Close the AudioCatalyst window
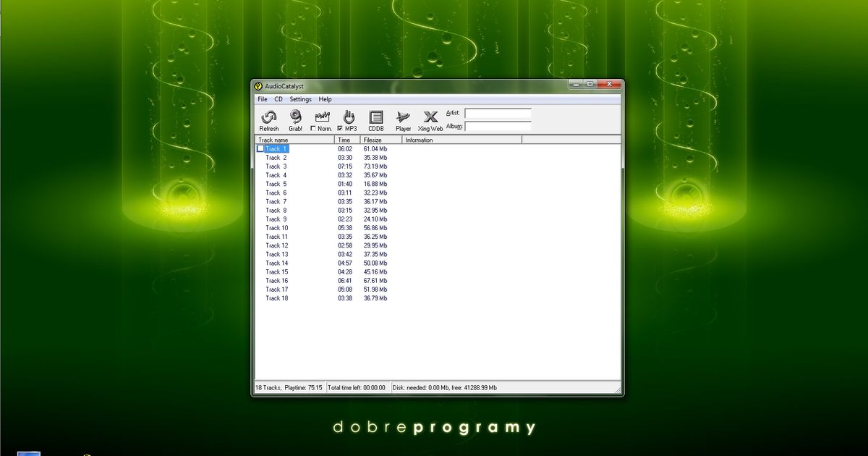This screenshot has height=456, width=868. point(608,85)
